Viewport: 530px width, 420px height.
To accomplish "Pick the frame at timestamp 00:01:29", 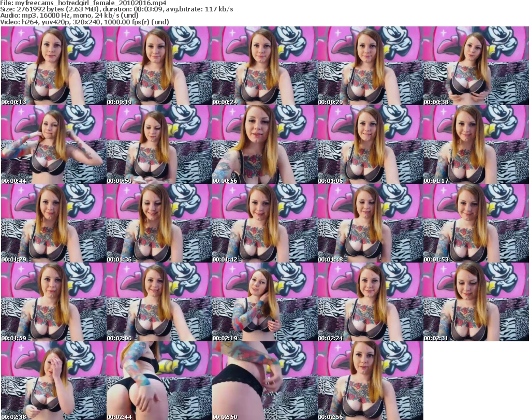I will (x=53, y=223).
